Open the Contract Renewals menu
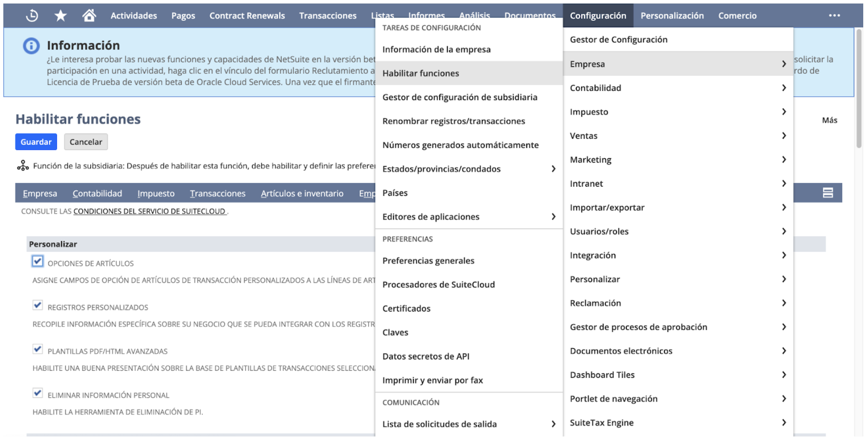The height and width of the screenshot is (443, 868). (247, 16)
